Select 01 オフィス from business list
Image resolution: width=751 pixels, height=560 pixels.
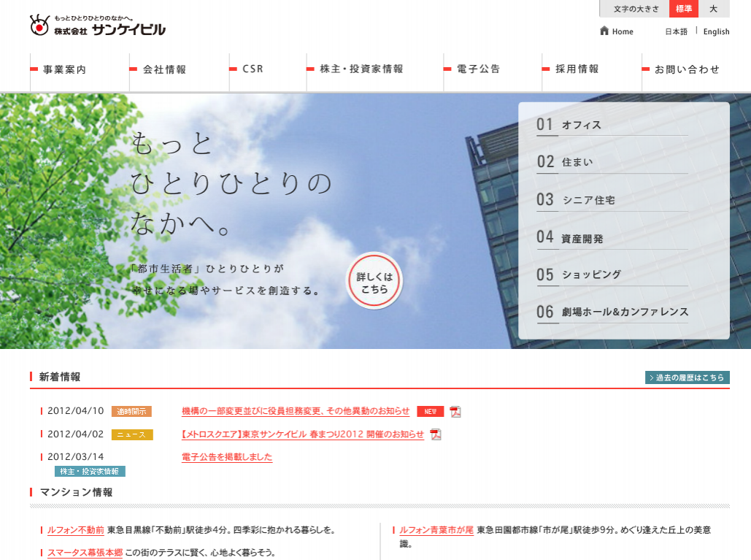[x=581, y=125]
